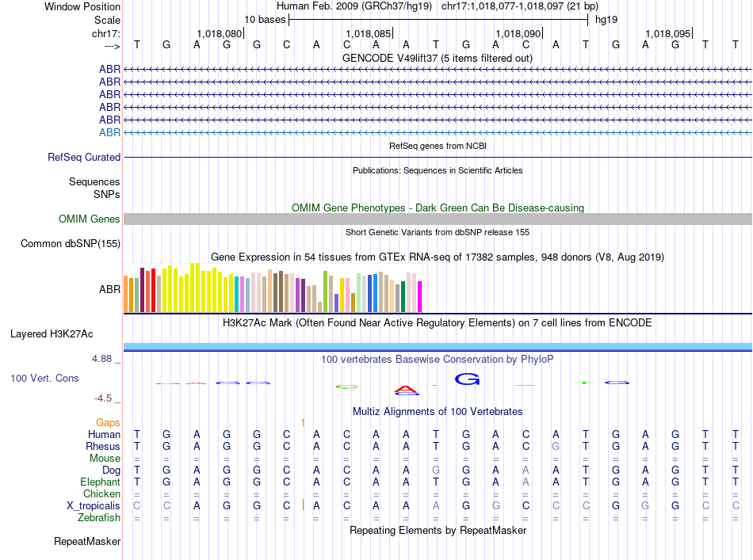753x560 pixels.
Task: Click the Window Position label
Action: [82, 6]
